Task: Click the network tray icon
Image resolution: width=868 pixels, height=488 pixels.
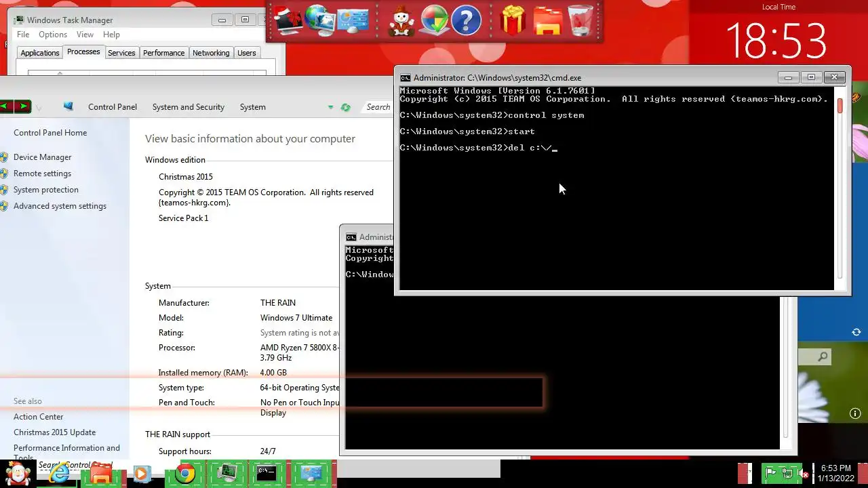Action: (787, 473)
